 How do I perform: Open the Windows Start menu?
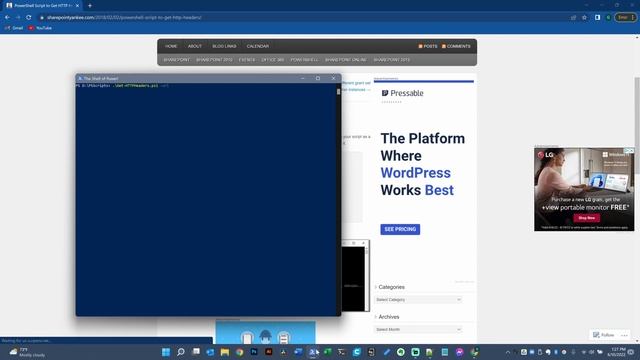coord(166,352)
